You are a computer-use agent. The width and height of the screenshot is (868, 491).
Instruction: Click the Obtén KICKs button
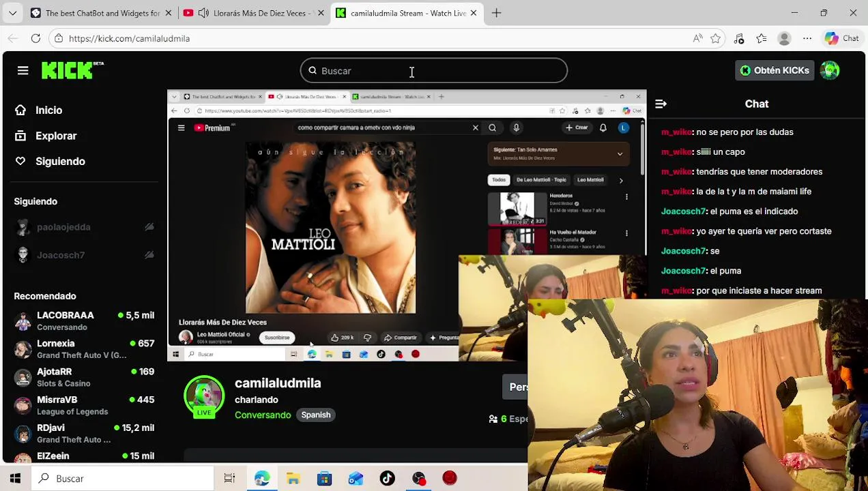tap(775, 70)
